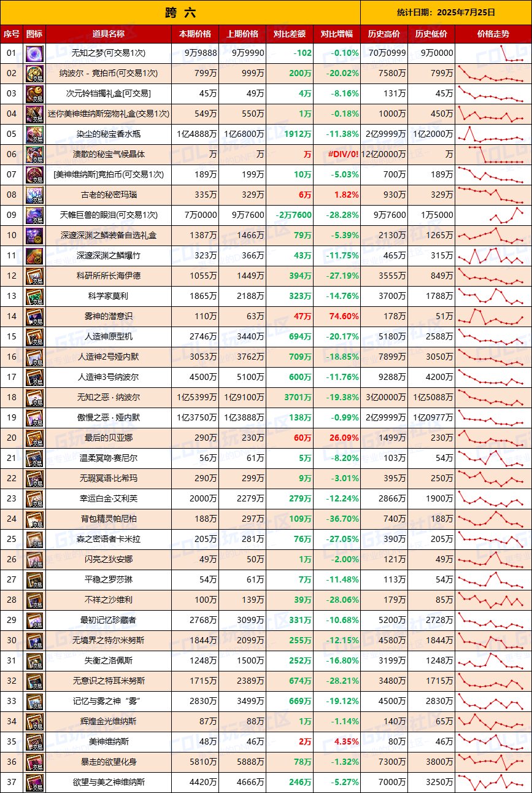This screenshot has height=793, width=532.
Task: Click the 跨 六 title banner
Action: click(x=180, y=12)
